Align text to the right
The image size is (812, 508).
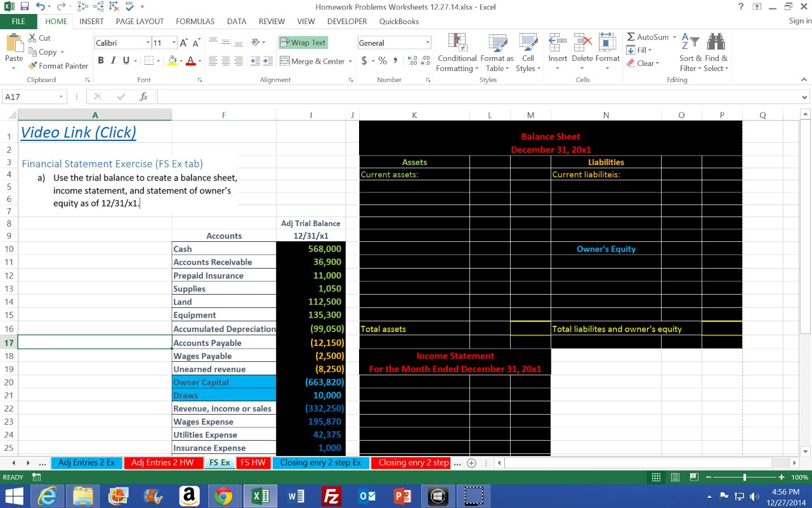[x=239, y=61]
